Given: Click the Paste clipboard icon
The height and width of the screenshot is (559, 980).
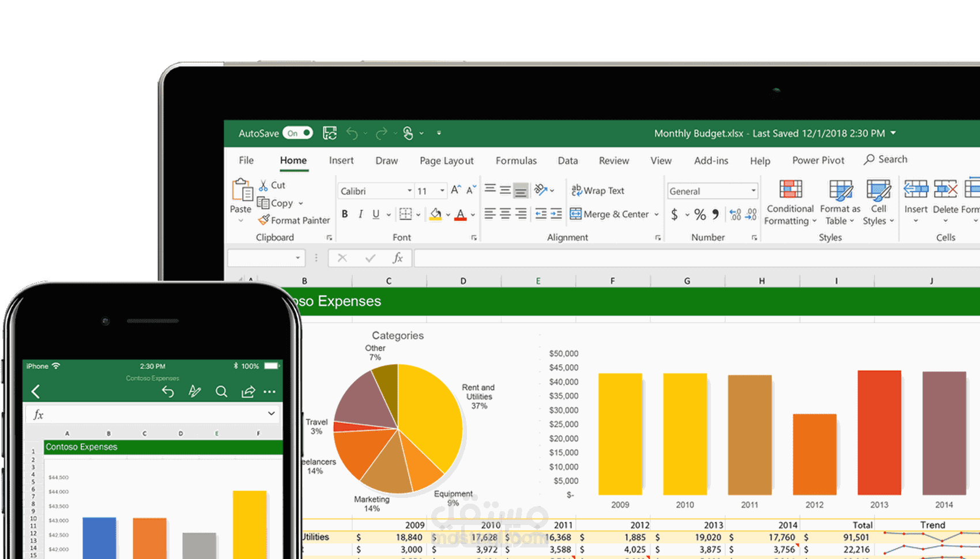Looking at the screenshot, I should pyautogui.click(x=242, y=190).
